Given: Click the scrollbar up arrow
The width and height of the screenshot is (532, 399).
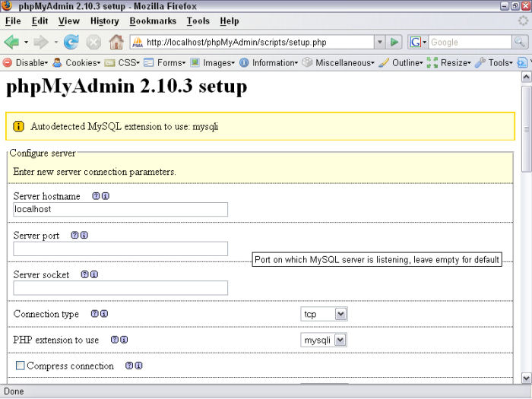Looking at the screenshot, I should tap(526, 77).
